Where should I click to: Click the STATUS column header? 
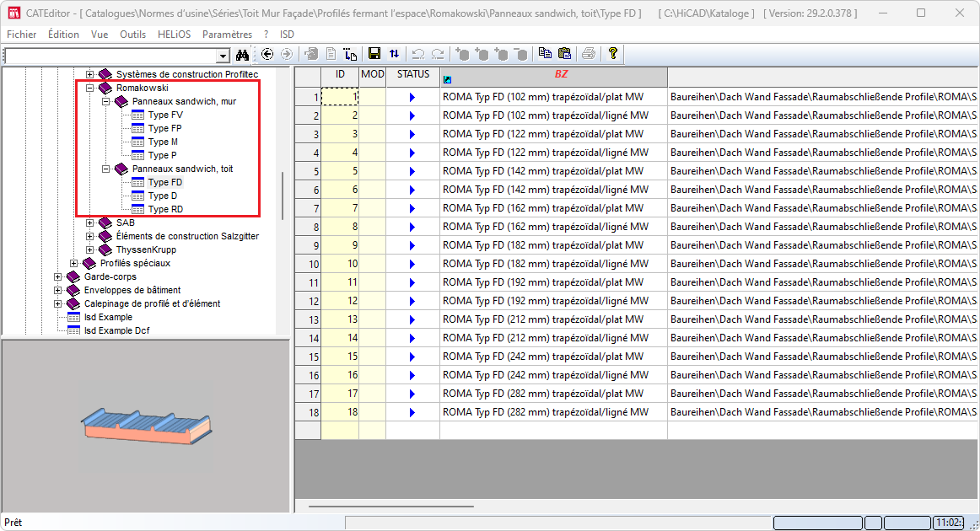pos(413,78)
